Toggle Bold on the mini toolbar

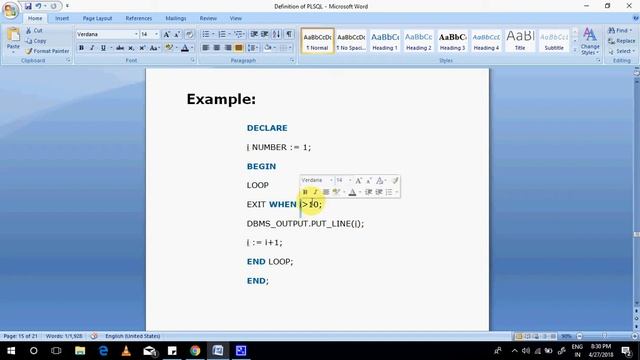[x=305, y=192]
